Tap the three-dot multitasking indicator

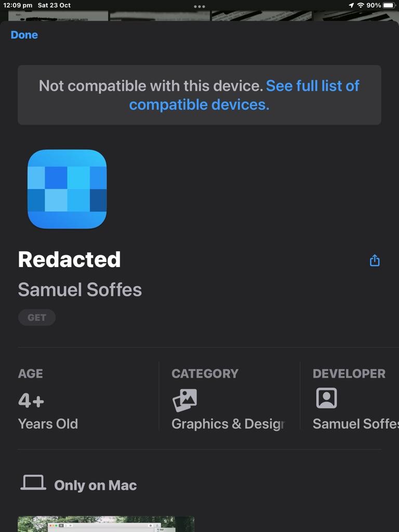(x=199, y=7)
